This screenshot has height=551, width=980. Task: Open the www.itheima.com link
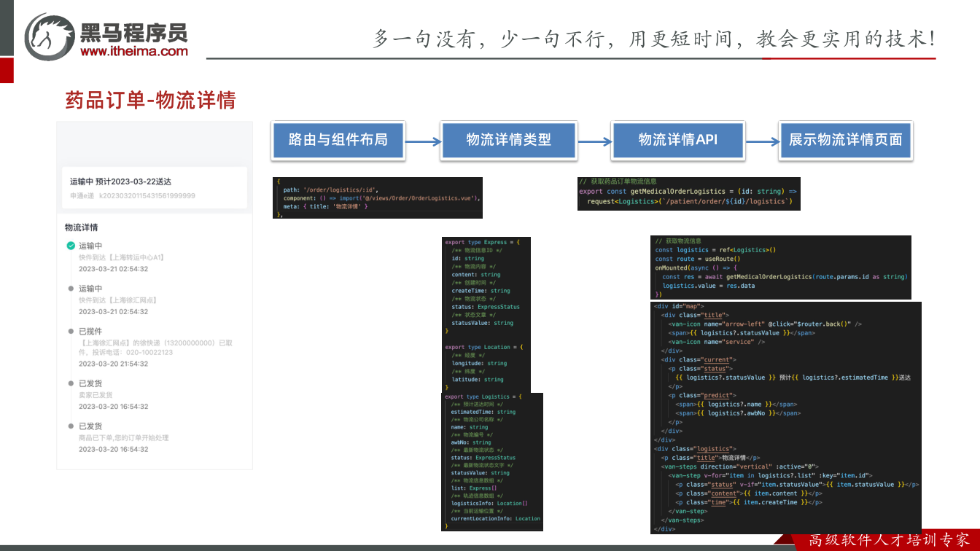pyautogui.click(x=134, y=51)
